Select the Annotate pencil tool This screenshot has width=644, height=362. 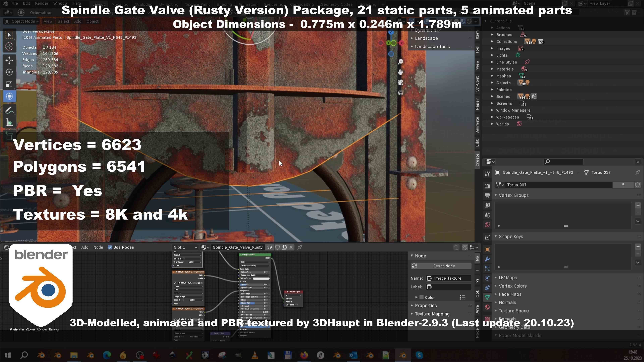tap(9, 110)
